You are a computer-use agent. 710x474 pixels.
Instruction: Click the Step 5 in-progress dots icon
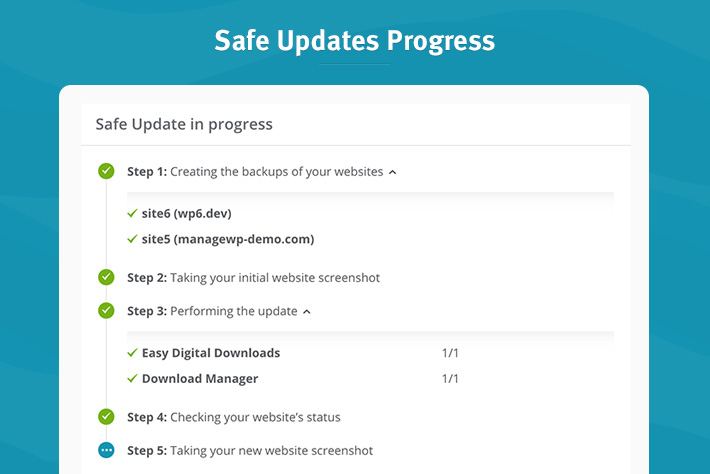[107, 451]
